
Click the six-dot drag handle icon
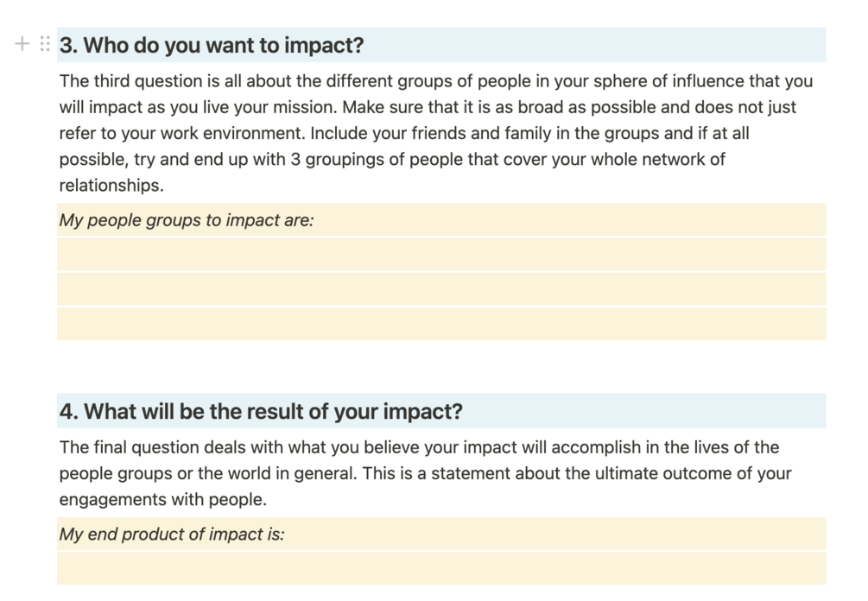pyautogui.click(x=45, y=44)
